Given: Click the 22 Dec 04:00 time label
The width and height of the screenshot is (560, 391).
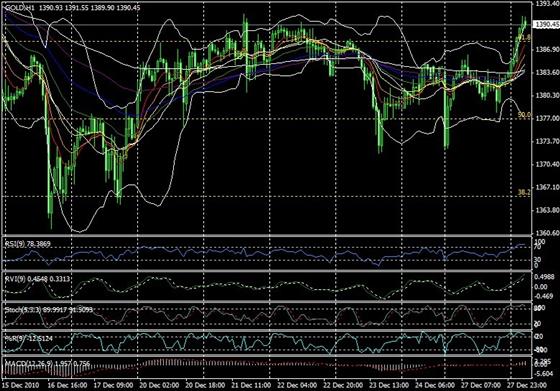Looking at the screenshot, I should coord(297,386).
